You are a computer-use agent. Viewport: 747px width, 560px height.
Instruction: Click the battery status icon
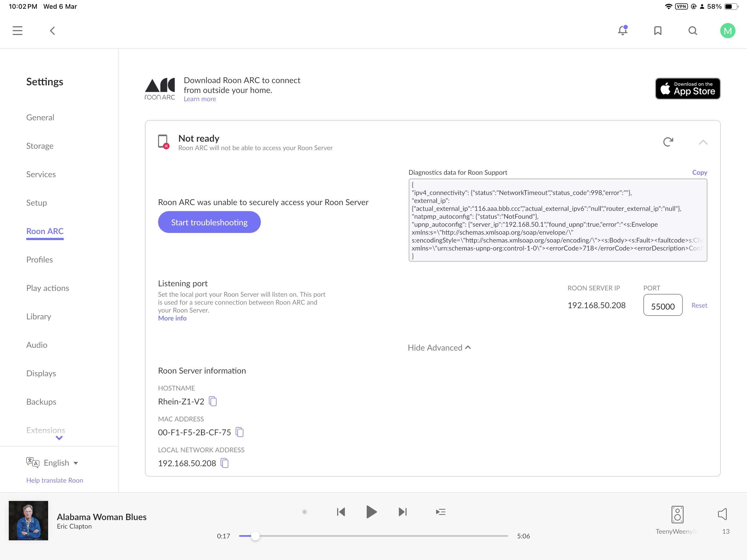[731, 6]
